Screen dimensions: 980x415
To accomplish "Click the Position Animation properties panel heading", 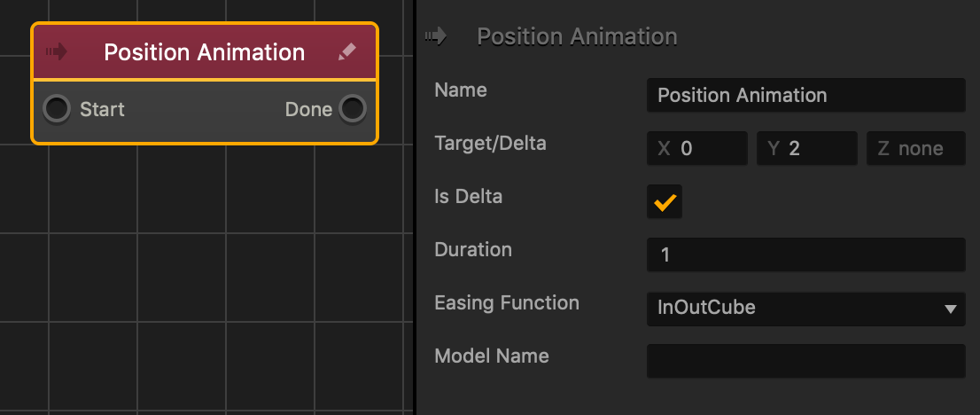I will (577, 36).
